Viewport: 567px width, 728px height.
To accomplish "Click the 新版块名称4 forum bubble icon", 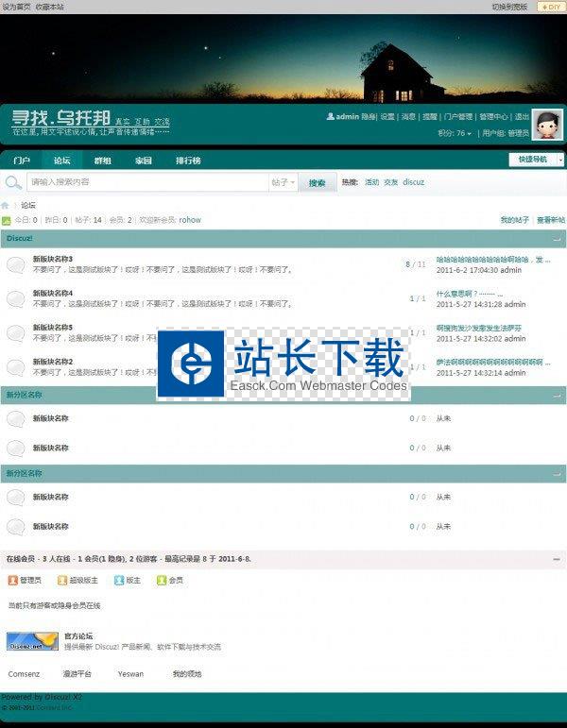I will pyautogui.click(x=15, y=299).
